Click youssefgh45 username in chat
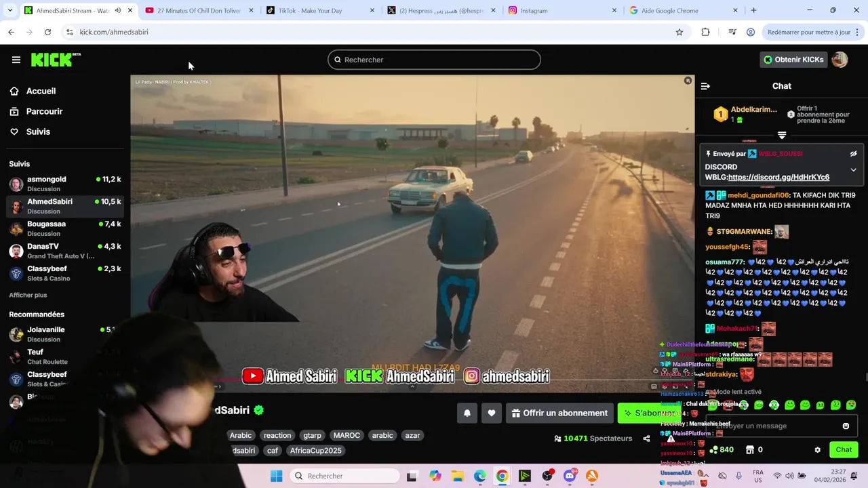This screenshot has height=488, width=868. pos(727,247)
